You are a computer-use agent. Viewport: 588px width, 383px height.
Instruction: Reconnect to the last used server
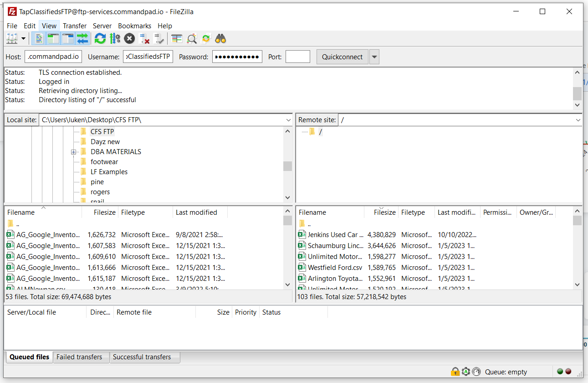click(159, 39)
